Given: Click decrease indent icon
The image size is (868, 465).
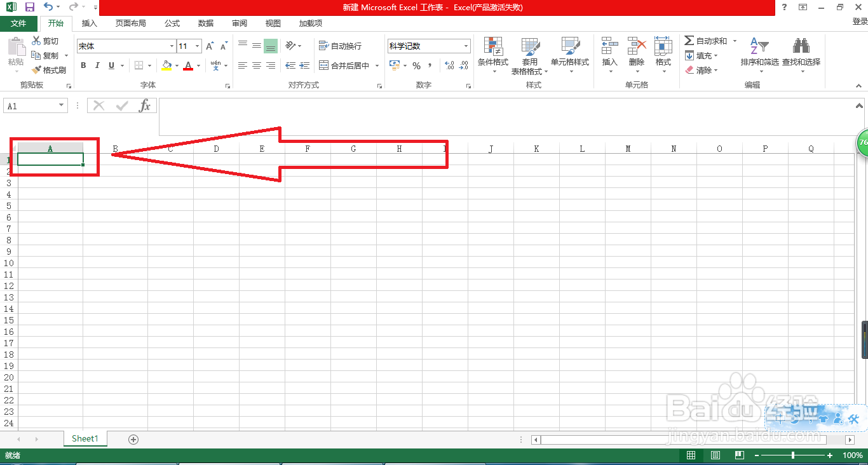Looking at the screenshot, I should [x=290, y=65].
